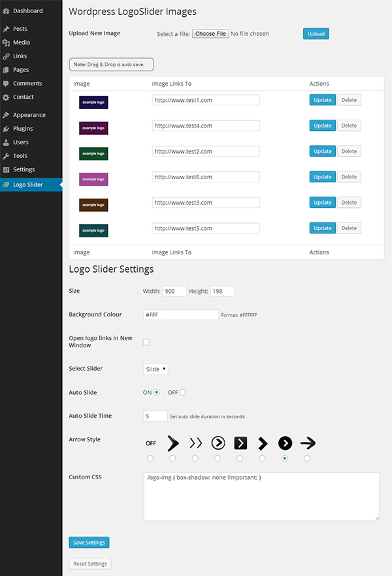Click the Tools wrench icon
The width and height of the screenshot is (392, 576).
point(6,156)
